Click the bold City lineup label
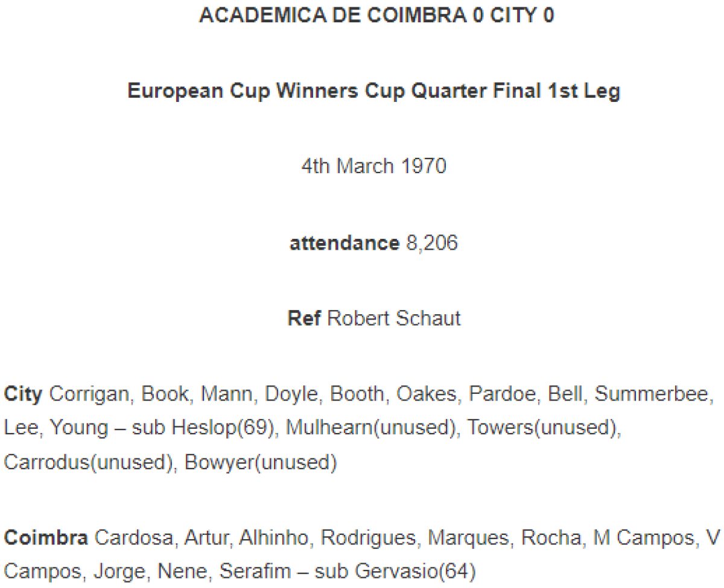 23,394
